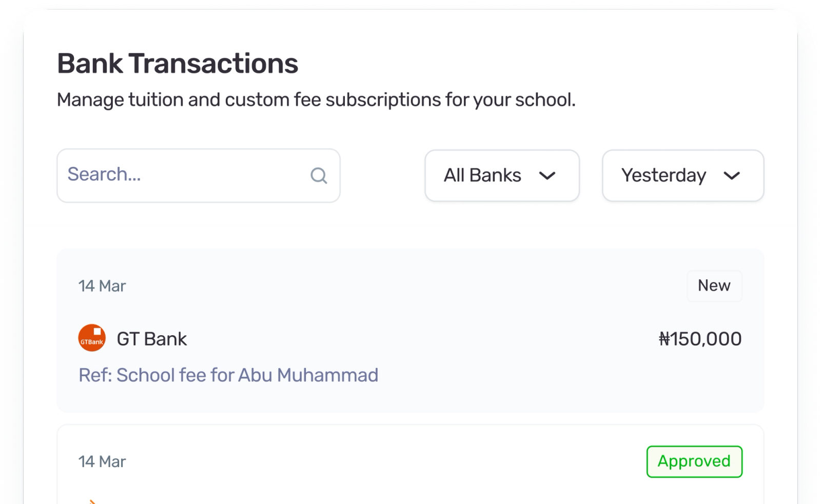Open the second transaction card dated 14 Mar

click(411, 464)
